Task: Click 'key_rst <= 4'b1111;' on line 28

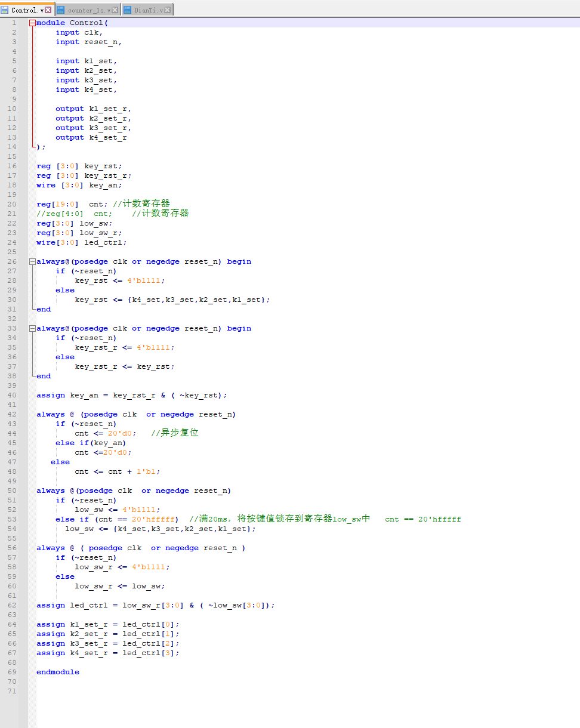Action: [120, 280]
